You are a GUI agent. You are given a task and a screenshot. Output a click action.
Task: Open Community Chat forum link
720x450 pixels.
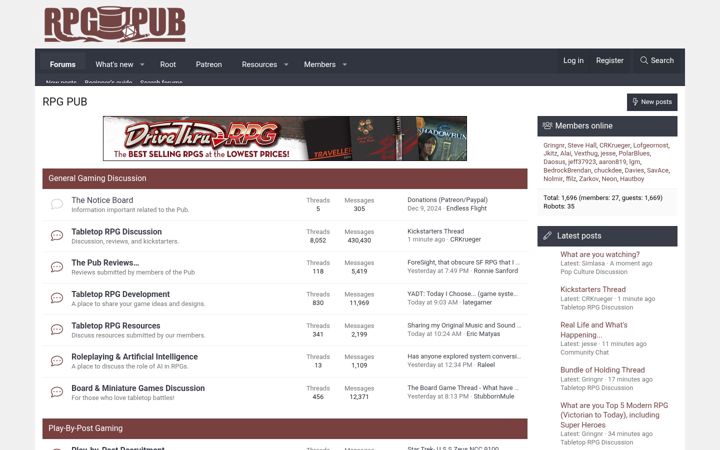coord(584,353)
